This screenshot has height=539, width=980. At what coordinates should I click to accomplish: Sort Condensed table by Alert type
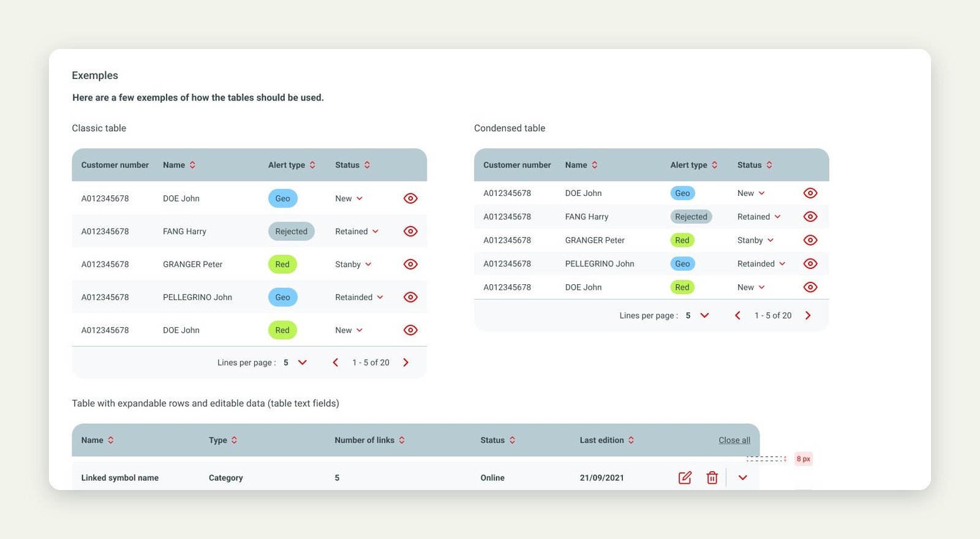coord(715,165)
